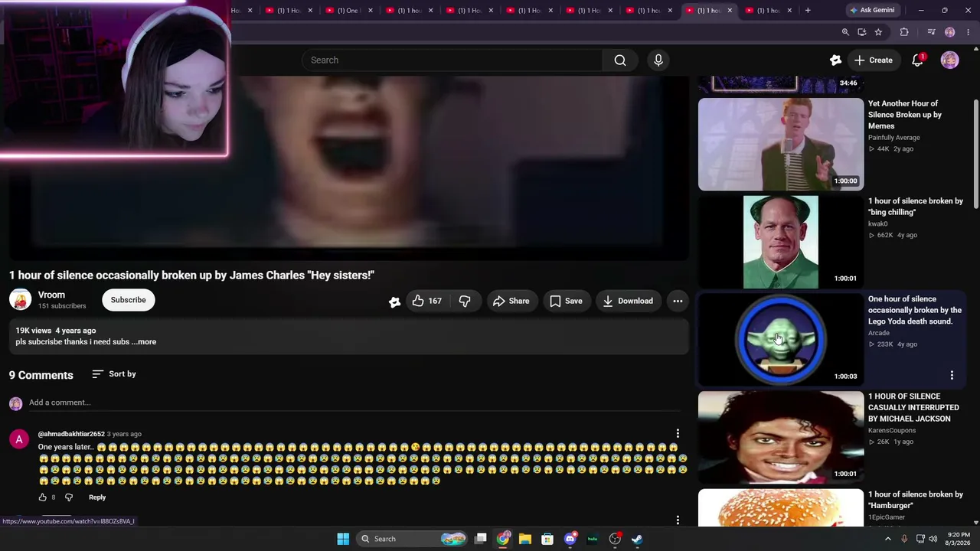Save the video to a playlist
Image resolution: width=980 pixels, height=551 pixels.
click(566, 301)
